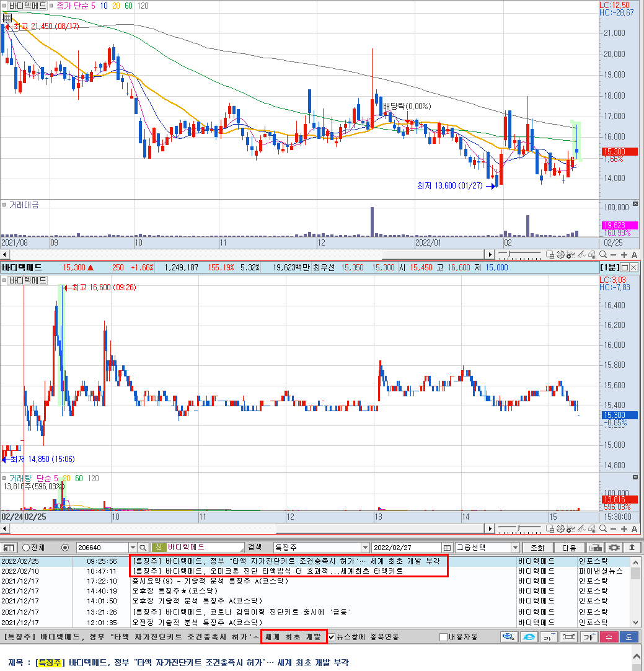
Task: Click the print/export icon beside 다음 button
Action: (x=595, y=548)
